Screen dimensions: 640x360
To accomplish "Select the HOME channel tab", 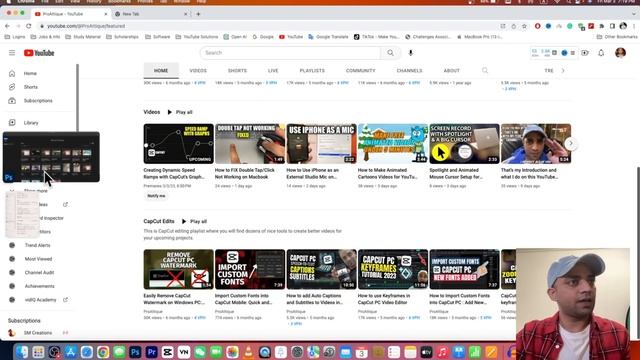I will pyautogui.click(x=161, y=71).
